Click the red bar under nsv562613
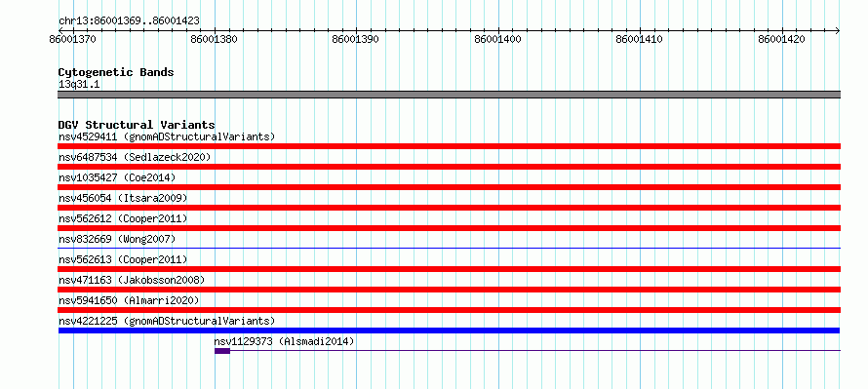Screen dimensions: 868x389 449,269
